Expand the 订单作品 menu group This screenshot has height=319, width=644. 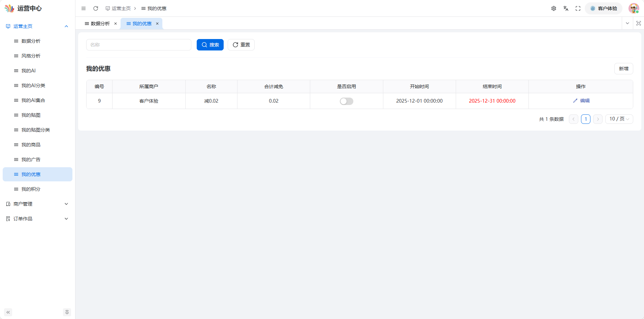point(37,219)
